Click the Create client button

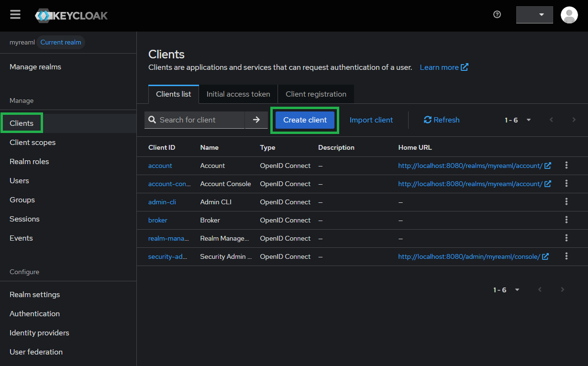[x=305, y=120]
